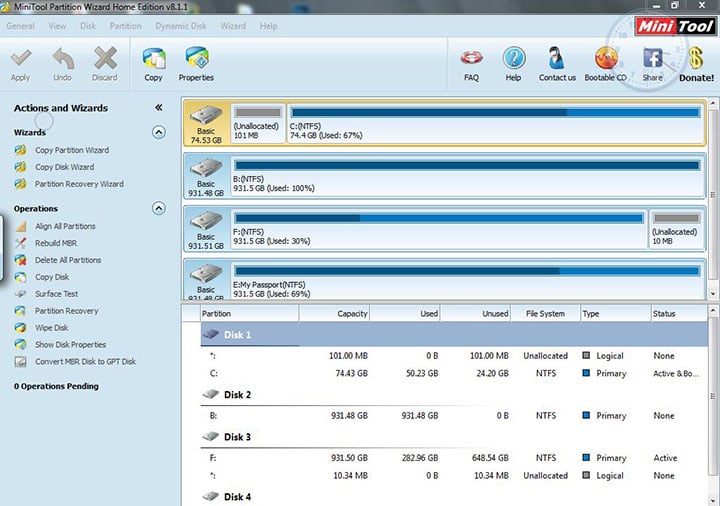
Task: Sort by the Partition column header
Action: tap(250, 314)
